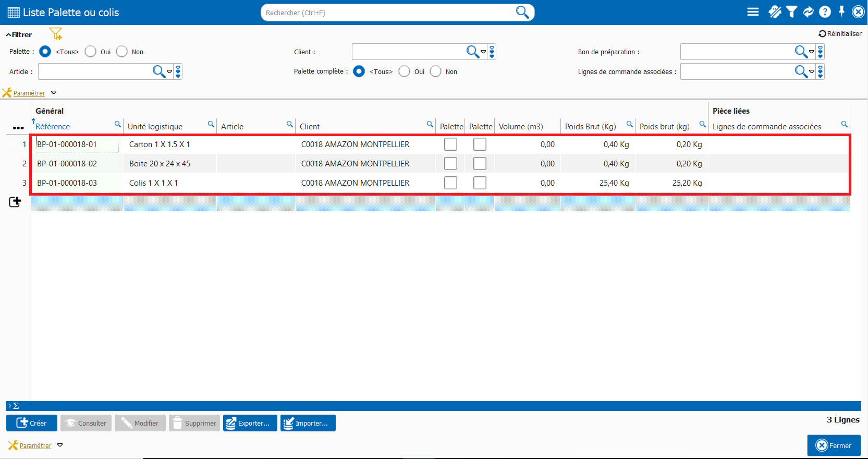Image resolution: width=868 pixels, height=459 pixels.
Task: Click the funnel filter icon in title bar
Action: tap(791, 12)
